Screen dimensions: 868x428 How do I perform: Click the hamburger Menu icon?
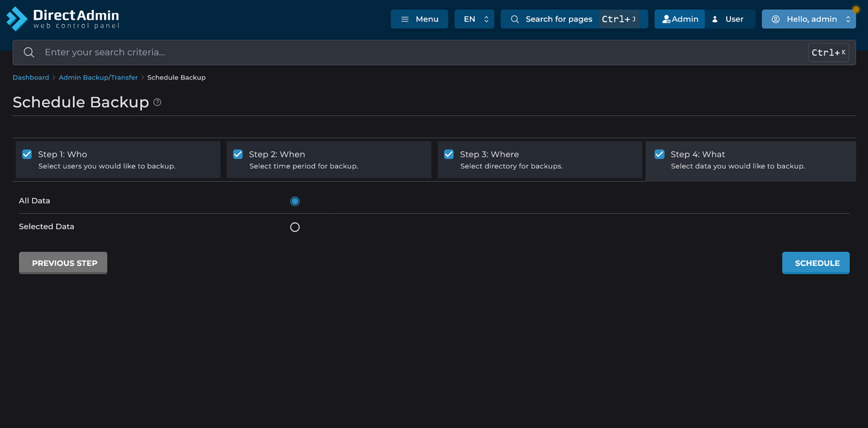click(x=405, y=19)
